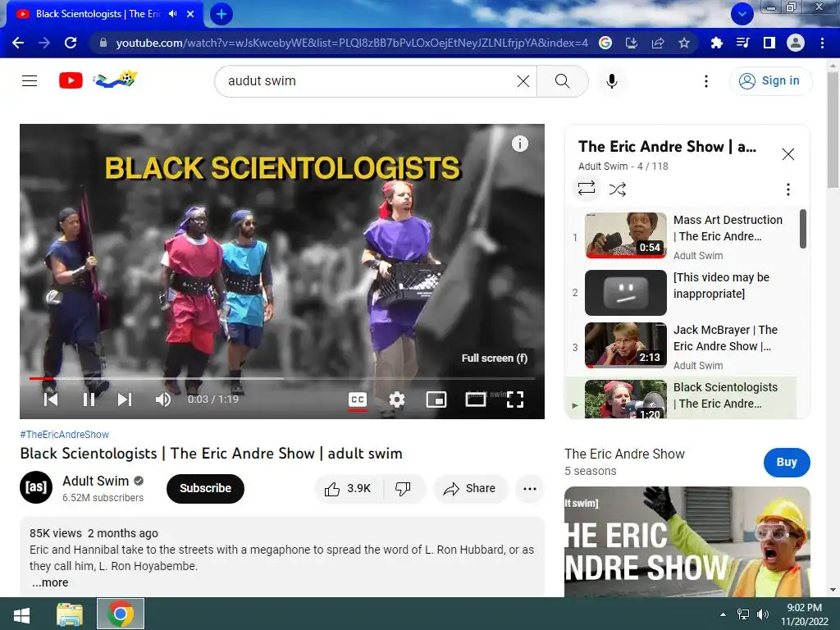Mute tab audio speaker icon
Image resolution: width=840 pixels, height=630 pixels.
pos(172,14)
